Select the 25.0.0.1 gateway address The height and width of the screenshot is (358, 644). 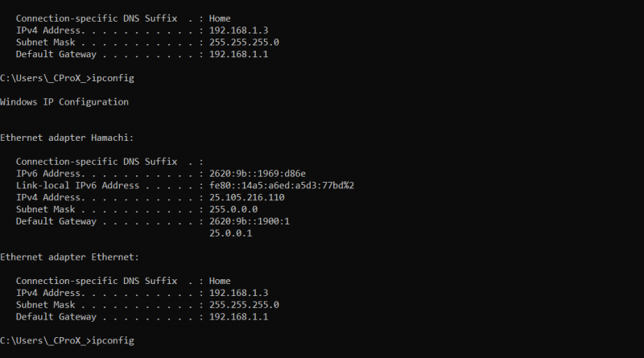pyautogui.click(x=231, y=233)
